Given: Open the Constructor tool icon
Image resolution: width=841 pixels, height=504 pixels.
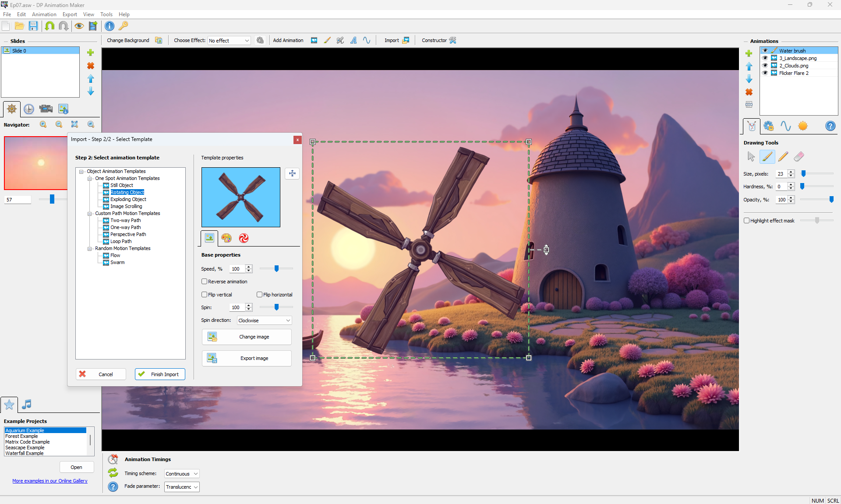Looking at the screenshot, I should click(453, 40).
